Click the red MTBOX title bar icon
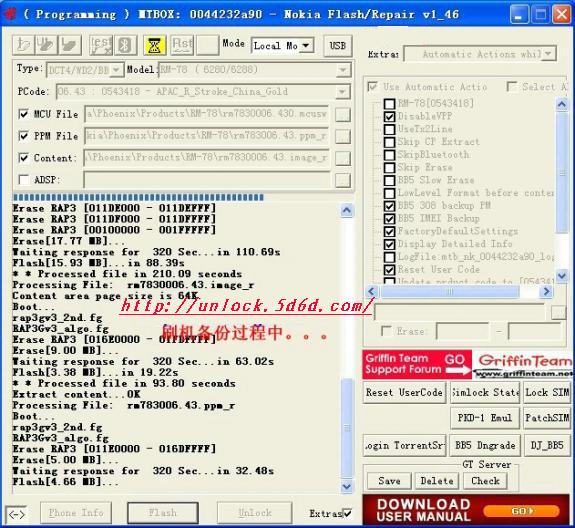Viewport: 575px width, 528px height. tap(11, 14)
